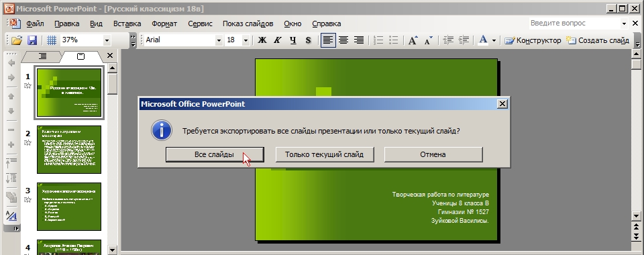This screenshot has width=644, height=255.
Task: Click the Open file folder icon
Action: point(16,40)
